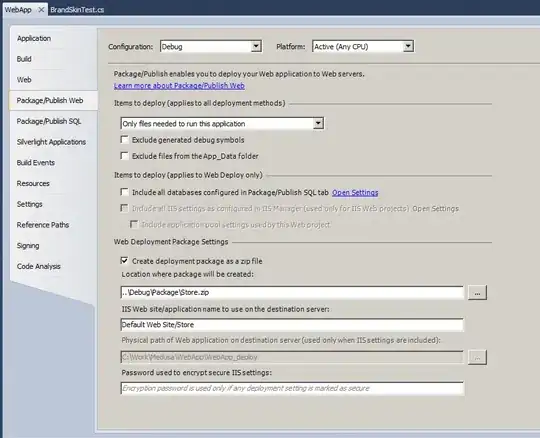Screen dimensions: 540x438
Task: Open the Reference Paths page
Action: 43,225
